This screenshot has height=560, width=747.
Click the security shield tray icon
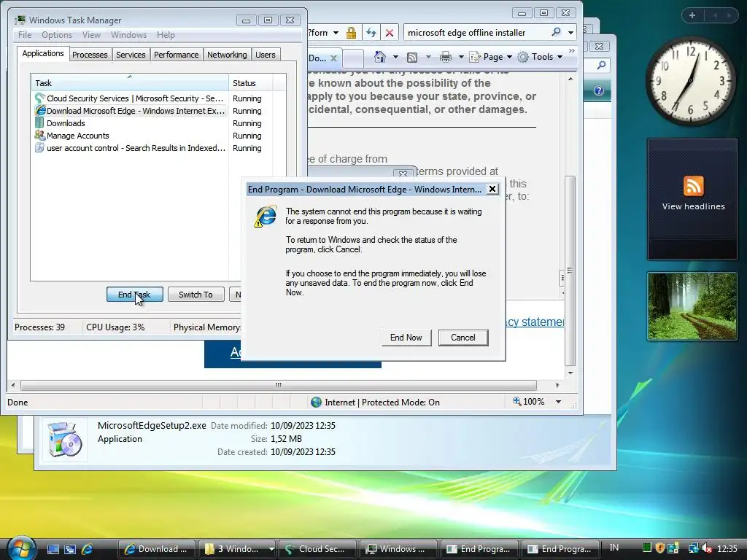(x=659, y=548)
